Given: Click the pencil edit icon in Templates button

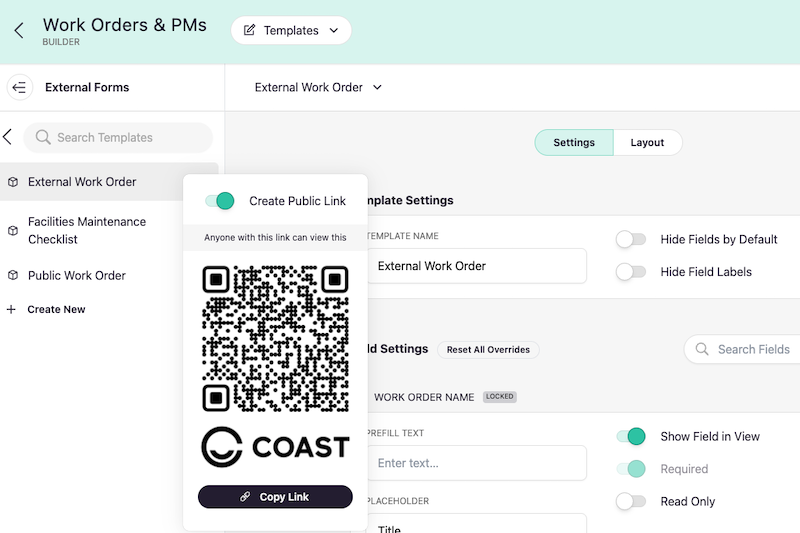Looking at the screenshot, I should 249,31.
